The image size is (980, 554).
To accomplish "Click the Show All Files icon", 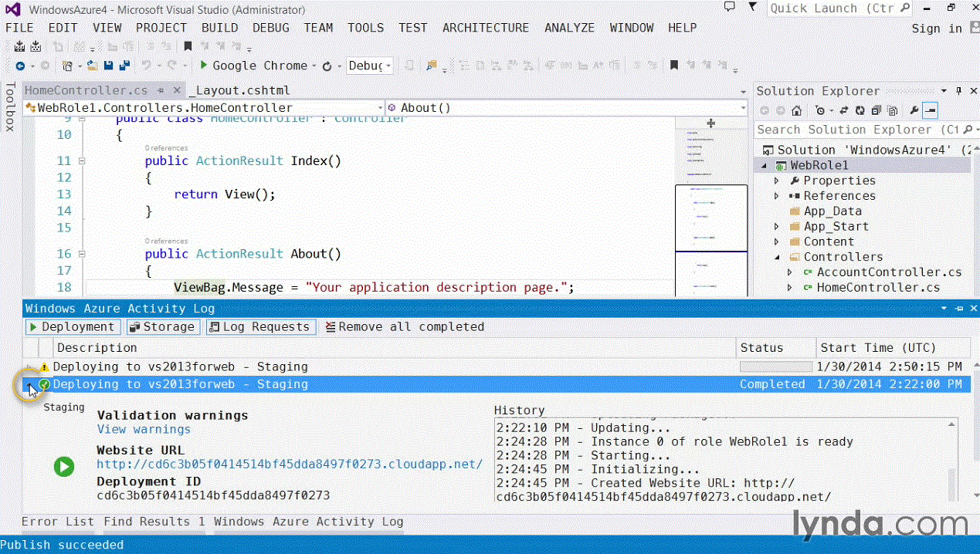I will tap(893, 110).
